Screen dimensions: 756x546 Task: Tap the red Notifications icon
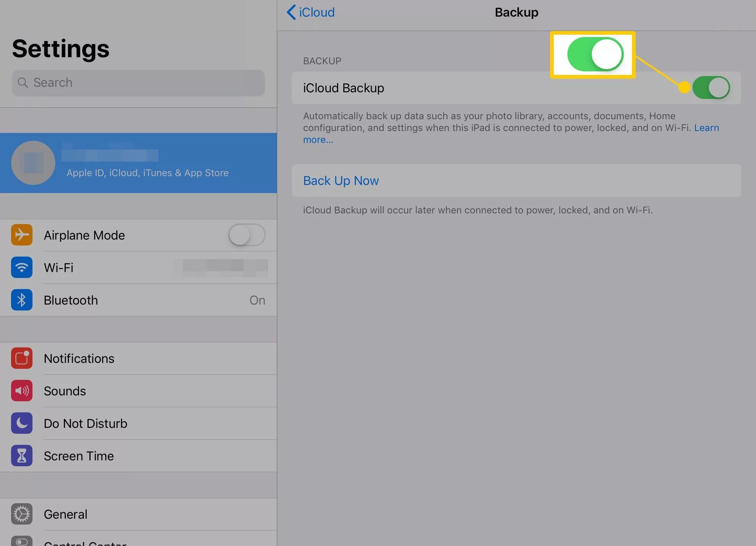[22, 358]
